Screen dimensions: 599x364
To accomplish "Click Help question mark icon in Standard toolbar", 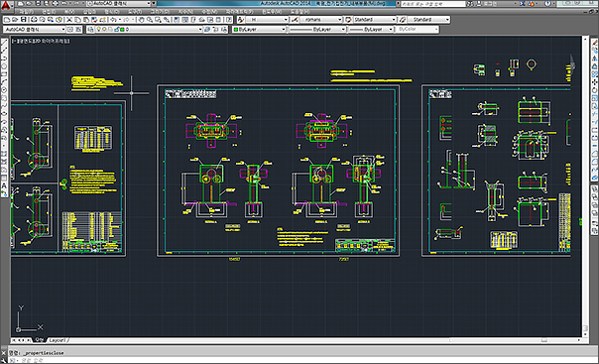I will pyautogui.click(x=228, y=20).
